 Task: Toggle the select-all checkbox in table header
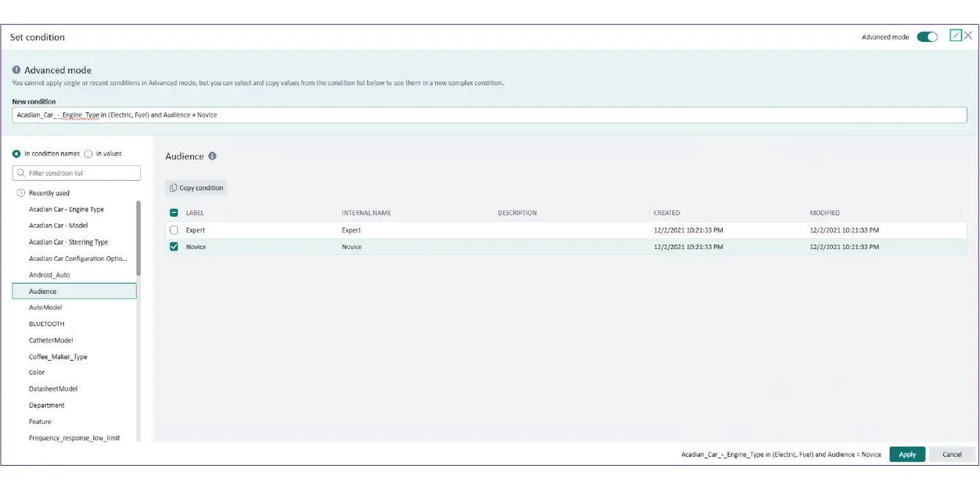pos(174,213)
